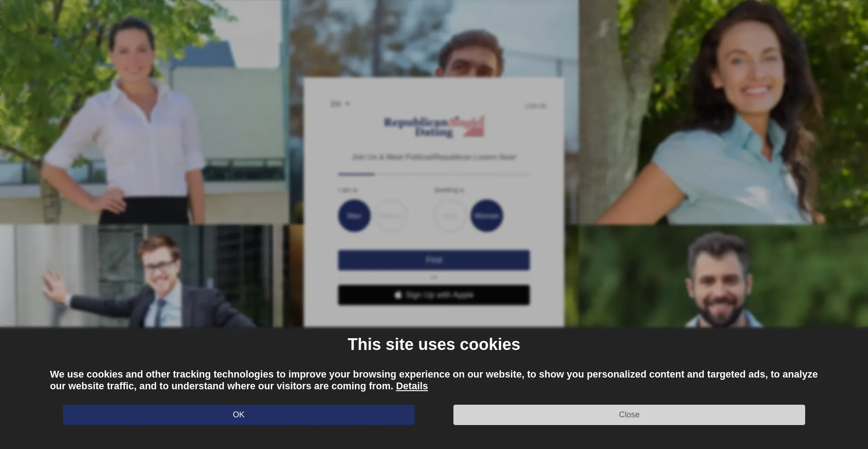
Task: Click the Apple logo icon
Action: coord(398,295)
